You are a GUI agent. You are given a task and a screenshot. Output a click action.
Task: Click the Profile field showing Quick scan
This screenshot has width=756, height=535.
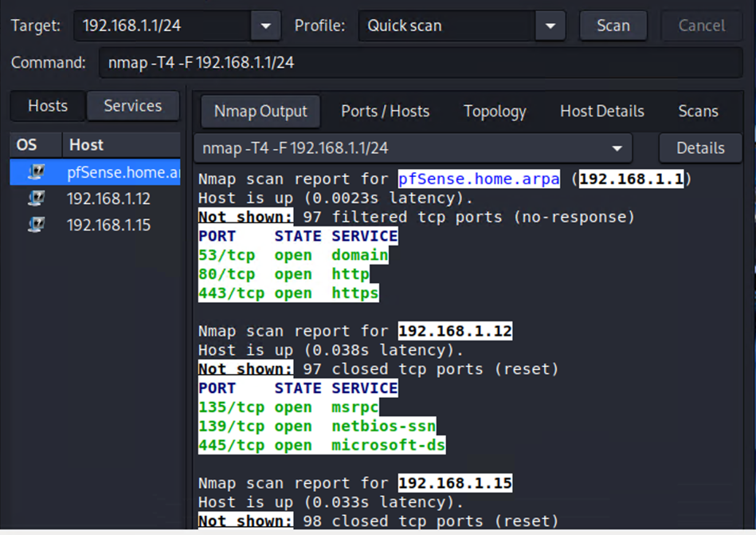(446, 26)
